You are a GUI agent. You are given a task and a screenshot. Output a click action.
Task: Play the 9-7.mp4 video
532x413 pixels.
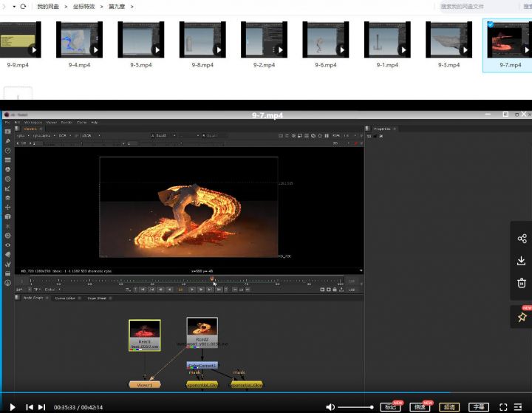(13, 407)
